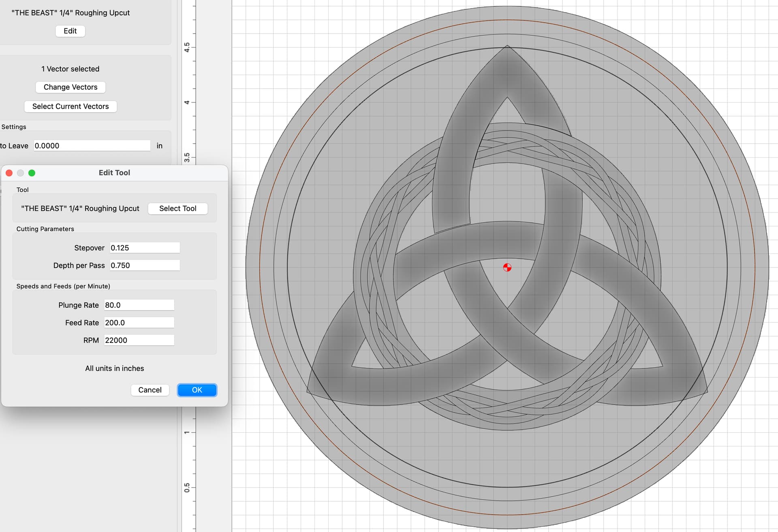Click the tool name label in Edit Tool dialog

[x=80, y=209]
